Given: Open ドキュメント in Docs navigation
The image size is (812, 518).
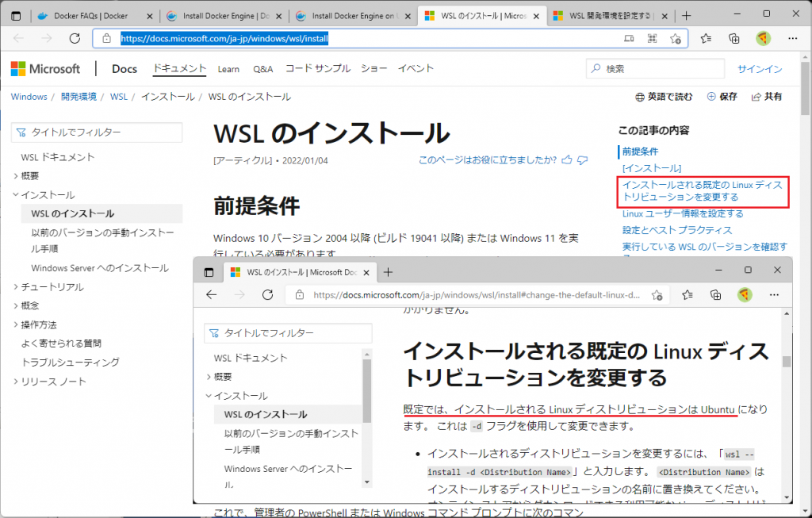Looking at the screenshot, I should [x=179, y=68].
